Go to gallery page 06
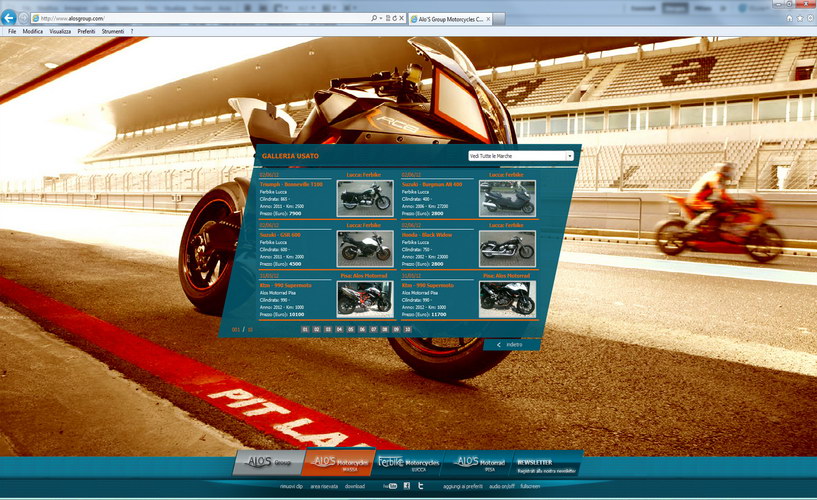The width and height of the screenshot is (817, 500). 362,330
